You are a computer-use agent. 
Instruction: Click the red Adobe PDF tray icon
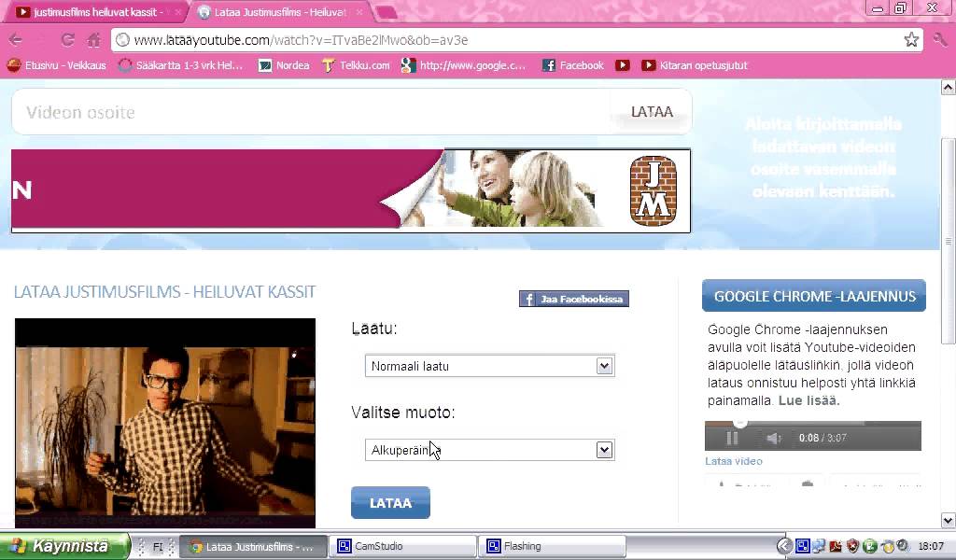(x=836, y=547)
